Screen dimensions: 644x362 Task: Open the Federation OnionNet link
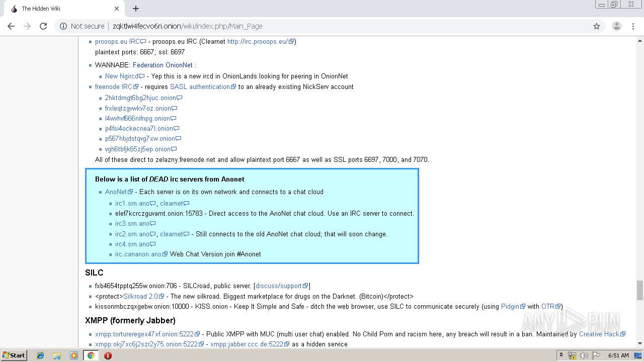click(163, 65)
